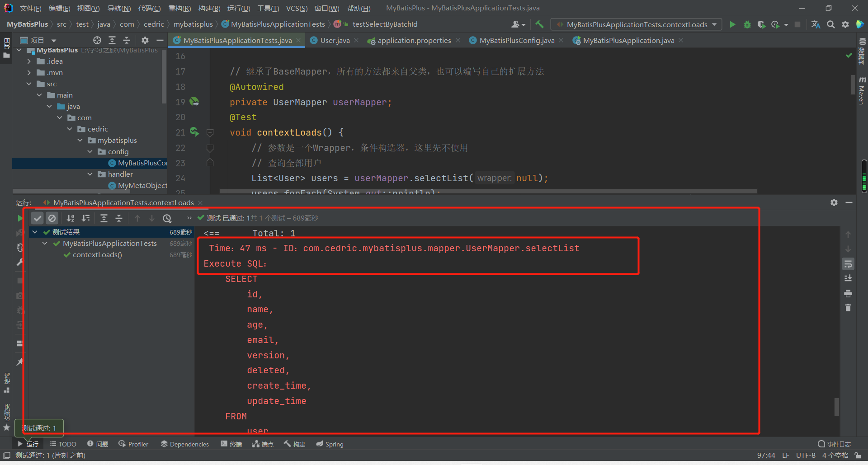Open the project view mode dropdown 项目
Image resolution: width=868 pixels, height=465 pixels.
(x=39, y=40)
